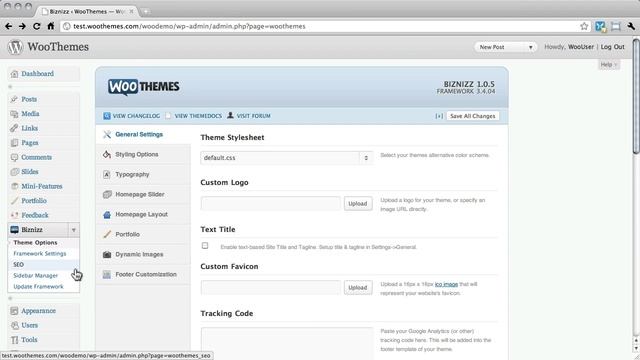Reload the page with the refresh icon
This screenshot has width=640, height=360.
point(37,26)
